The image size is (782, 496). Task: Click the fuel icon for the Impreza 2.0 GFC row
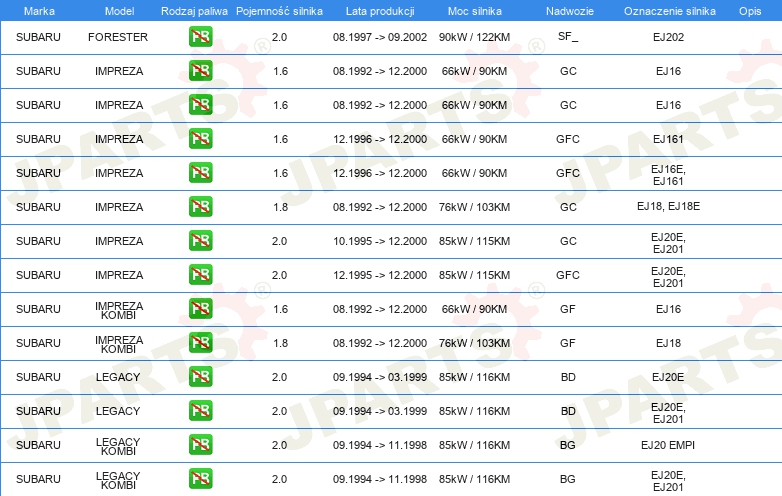(x=200, y=275)
